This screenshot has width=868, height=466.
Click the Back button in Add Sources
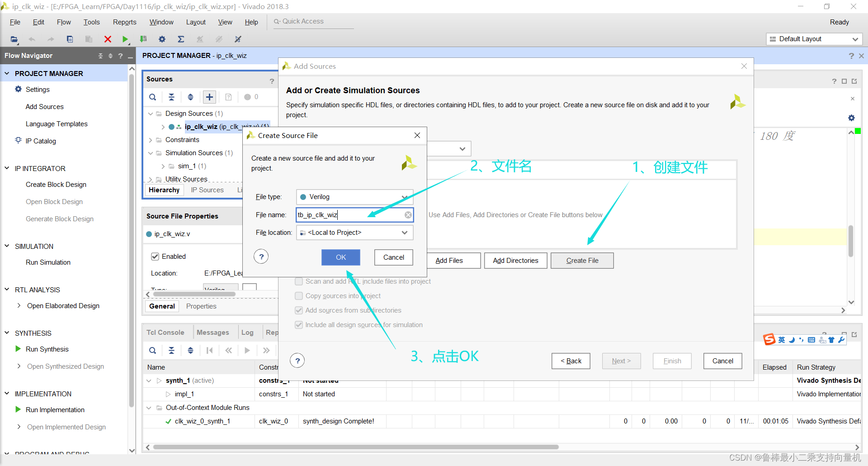pyautogui.click(x=571, y=361)
